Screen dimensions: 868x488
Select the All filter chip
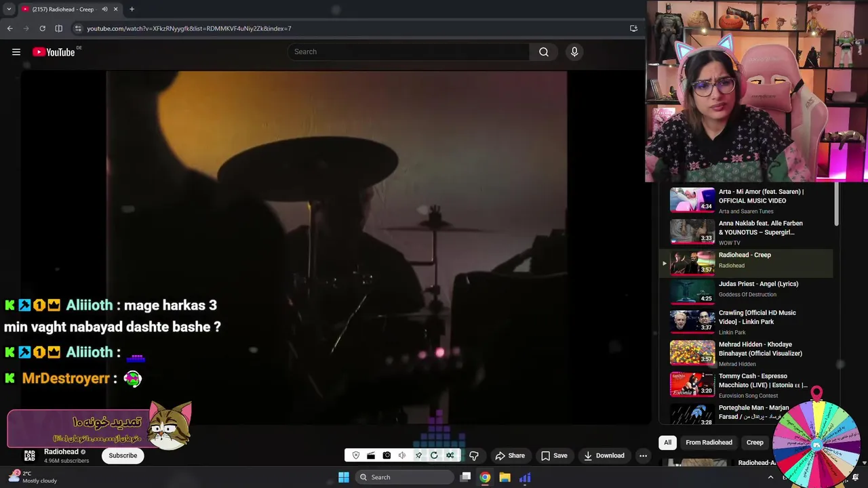[x=667, y=443]
